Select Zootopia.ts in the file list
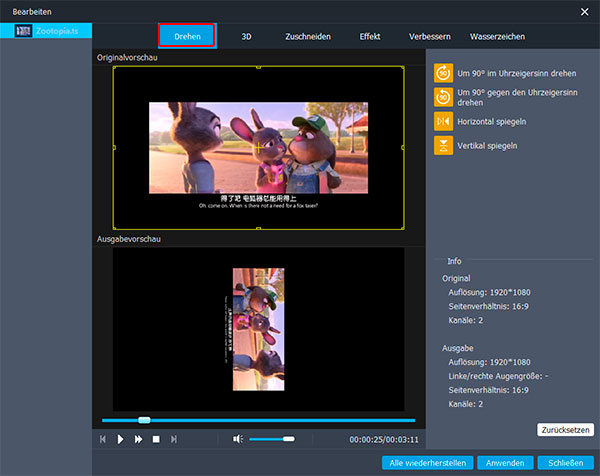The width and height of the screenshot is (600, 476). click(46, 31)
